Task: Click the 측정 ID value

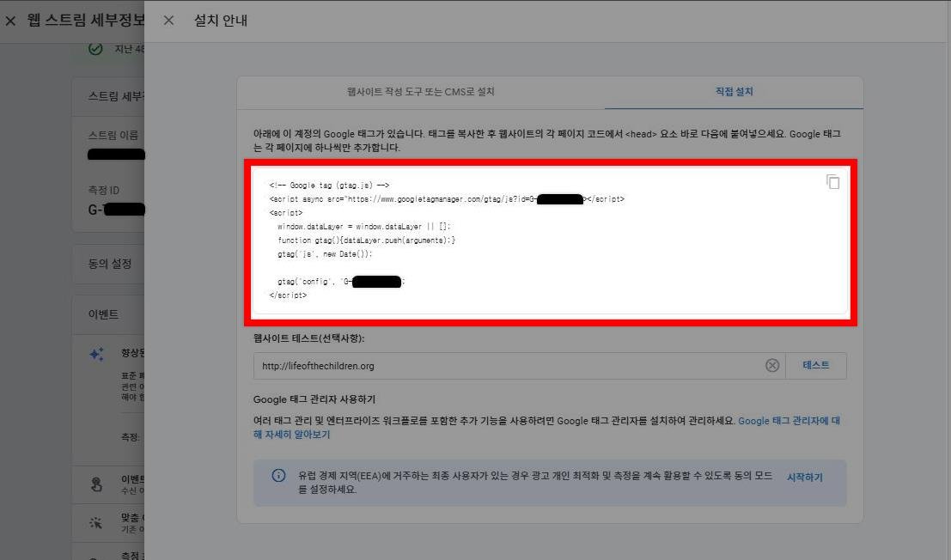Action: [x=117, y=210]
